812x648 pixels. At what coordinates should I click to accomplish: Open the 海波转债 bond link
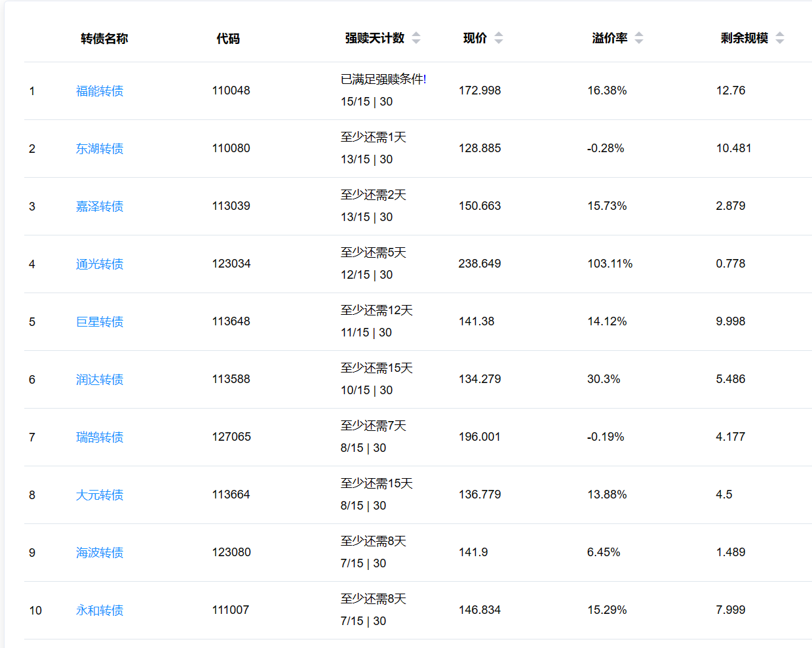[100, 553]
